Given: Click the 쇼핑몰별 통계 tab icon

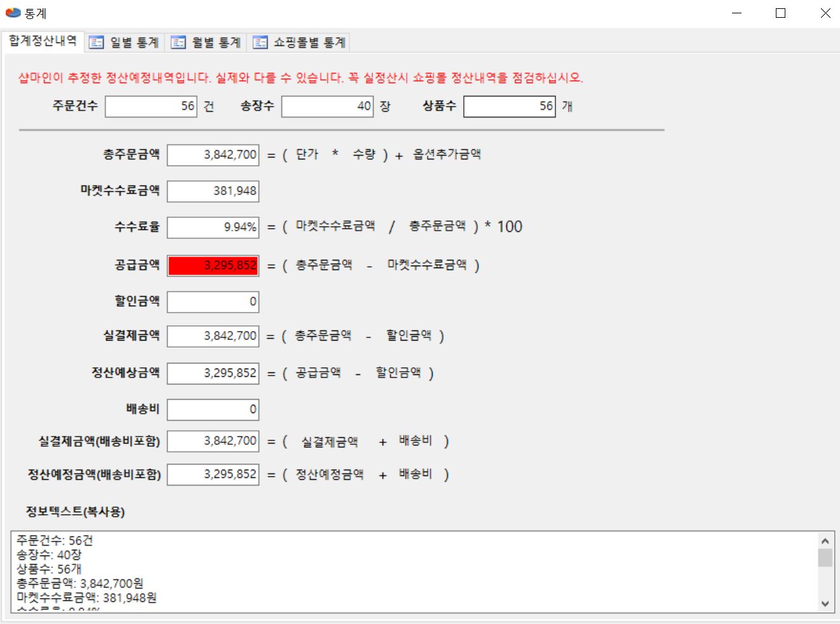Looking at the screenshot, I should click(x=261, y=43).
